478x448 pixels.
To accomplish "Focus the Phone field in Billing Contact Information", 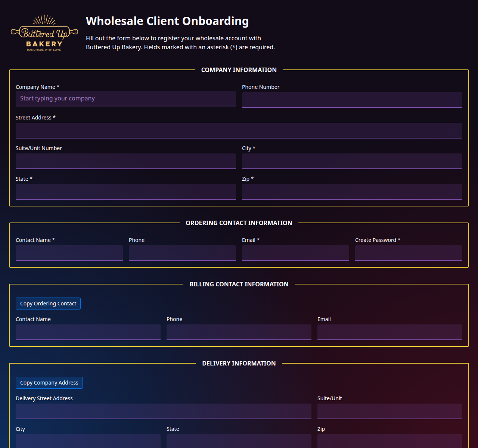I will (x=239, y=332).
